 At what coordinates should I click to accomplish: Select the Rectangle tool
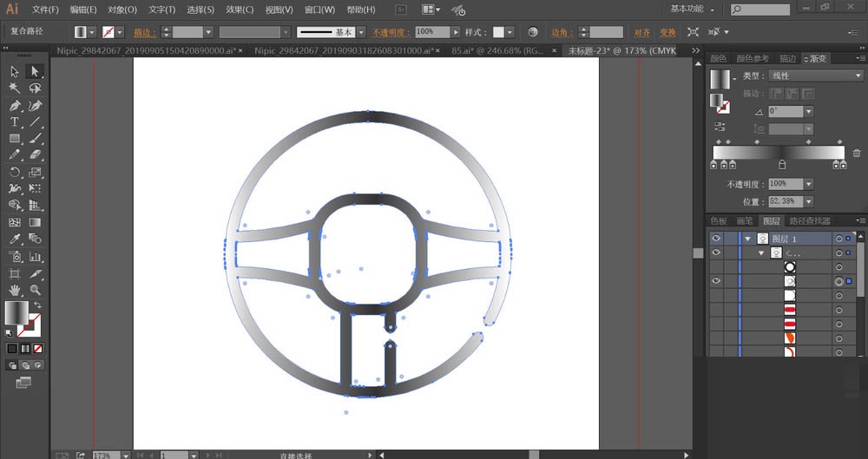pyautogui.click(x=15, y=139)
